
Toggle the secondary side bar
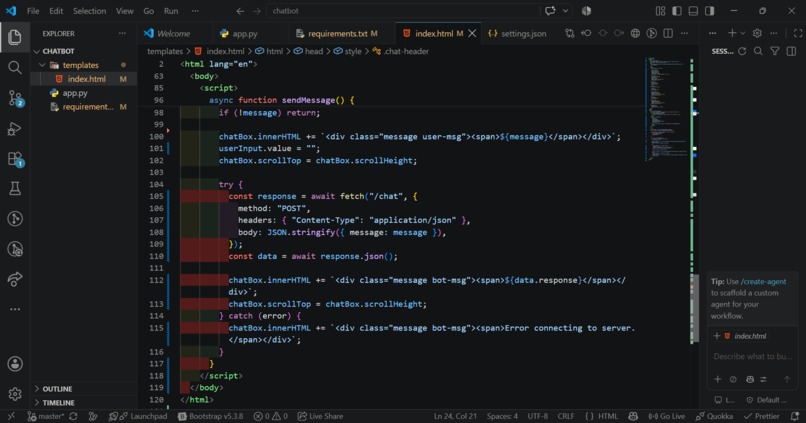[x=710, y=11]
